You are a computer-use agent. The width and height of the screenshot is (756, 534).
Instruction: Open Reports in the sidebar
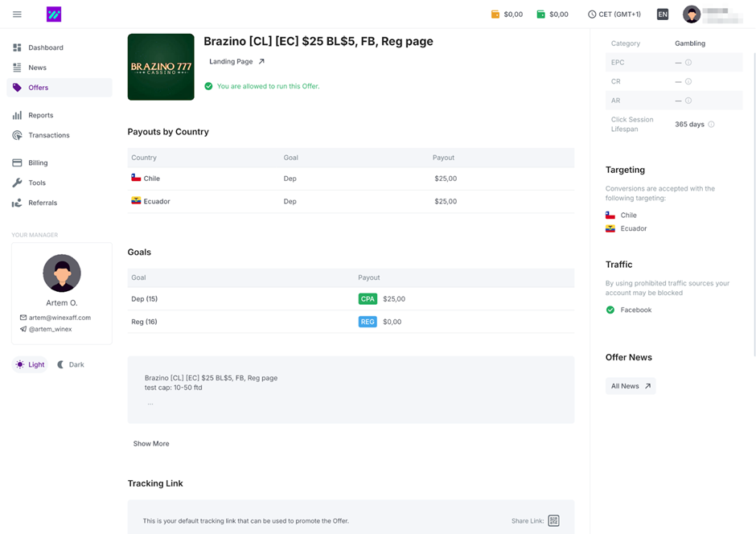tap(40, 116)
